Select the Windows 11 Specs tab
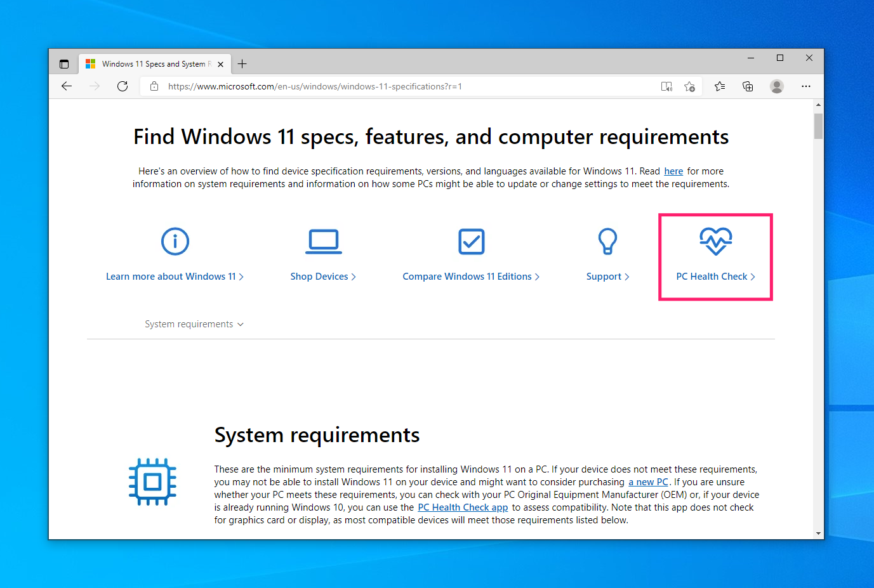 (154, 64)
